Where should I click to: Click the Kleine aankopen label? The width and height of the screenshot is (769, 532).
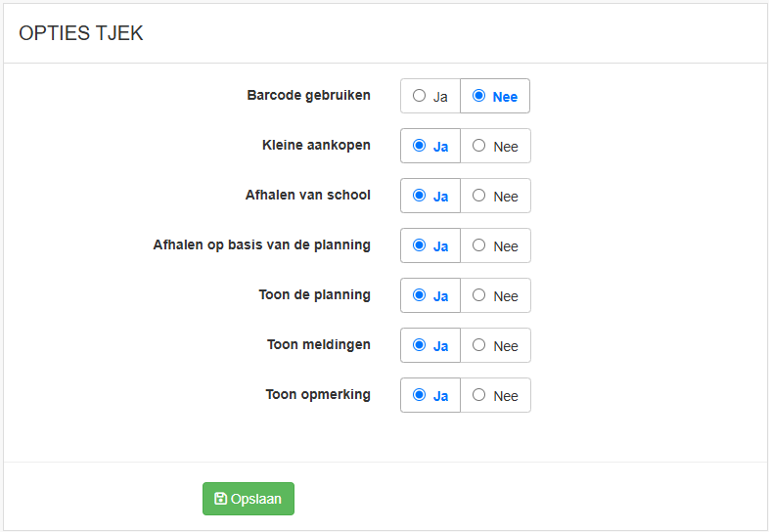316,145
